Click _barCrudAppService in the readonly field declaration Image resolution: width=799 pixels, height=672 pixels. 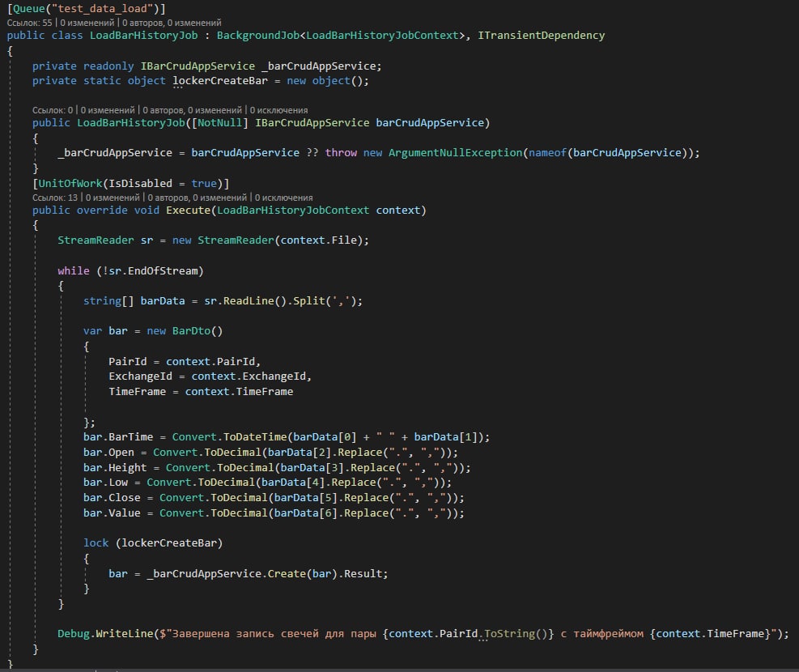318,66
